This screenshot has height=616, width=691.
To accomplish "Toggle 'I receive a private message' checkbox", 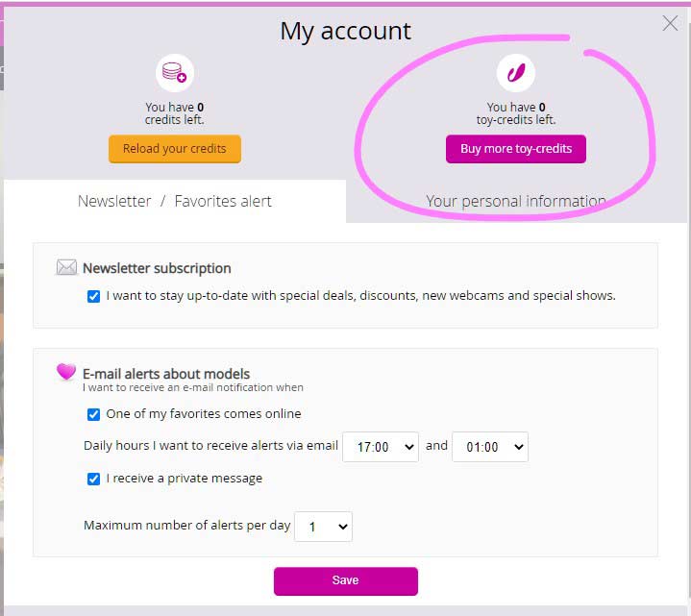I will (93, 479).
